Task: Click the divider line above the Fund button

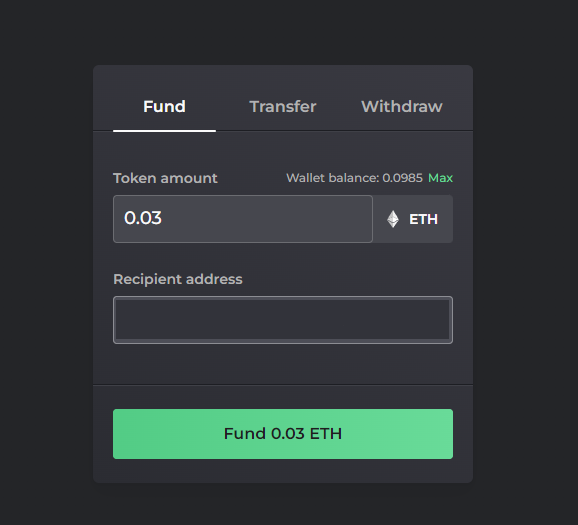Action: (283, 385)
